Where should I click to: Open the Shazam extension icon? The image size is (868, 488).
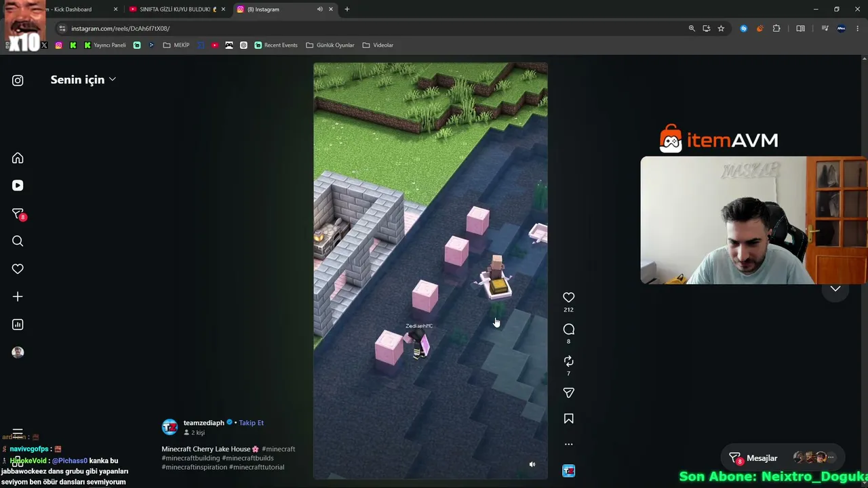[744, 28]
